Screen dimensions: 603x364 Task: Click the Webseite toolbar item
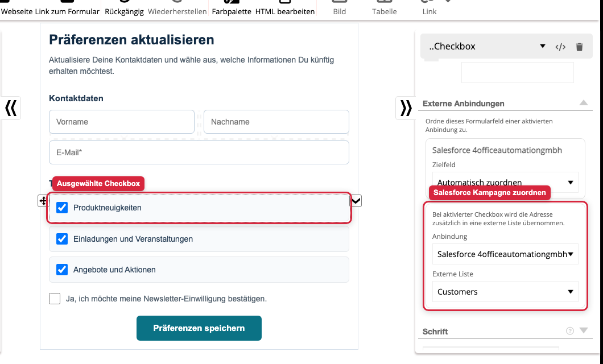pos(17,11)
